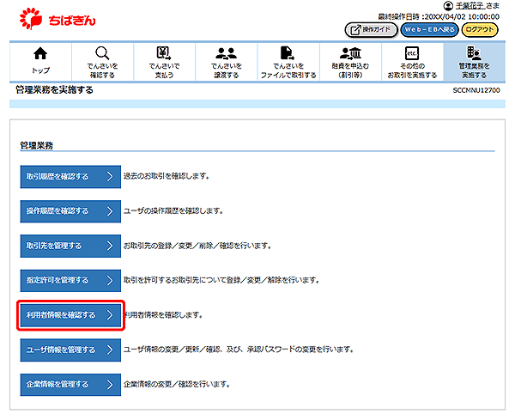Open 企業情報を管理する
The width and height of the screenshot is (515, 420).
coord(70,385)
